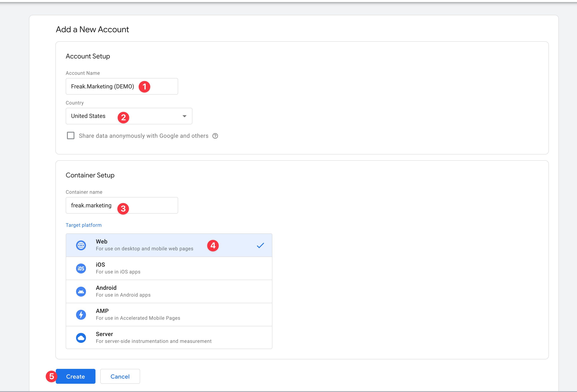Image resolution: width=577 pixels, height=392 pixels.
Task: Click the Server cloud icon
Action: [x=81, y=338]
